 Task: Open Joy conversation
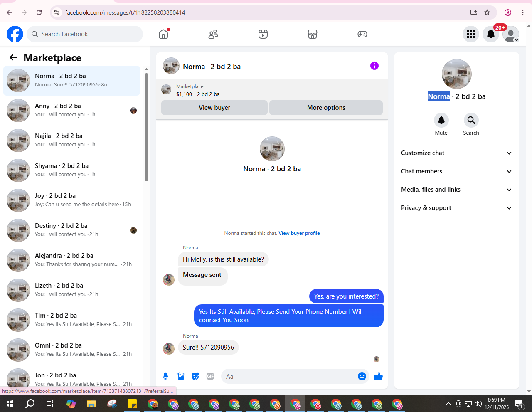[x=71, y=200]
